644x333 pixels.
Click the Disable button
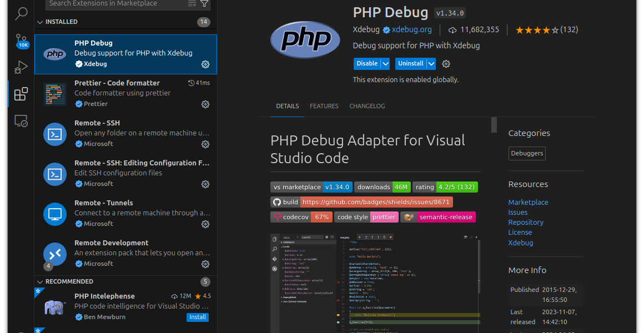[367, 64]
